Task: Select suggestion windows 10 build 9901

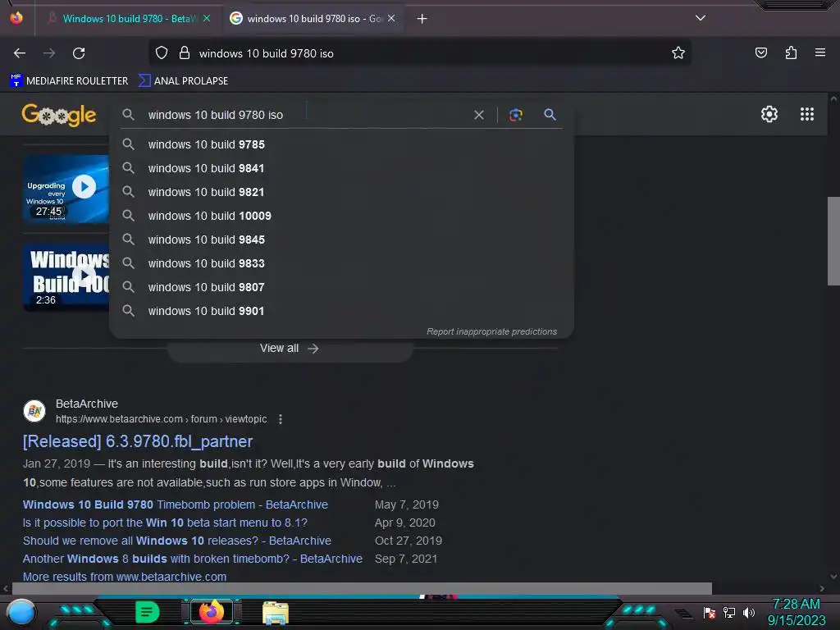Action: pos(341,311)
